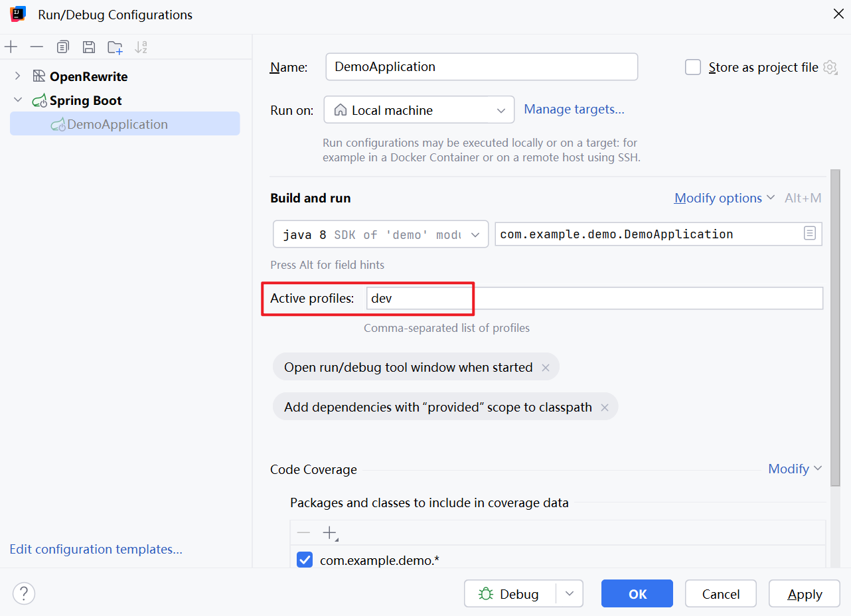Add a new run configuration
Image resolution: width=851 pixels, height=616 pixels.
[x=11, y=47]
